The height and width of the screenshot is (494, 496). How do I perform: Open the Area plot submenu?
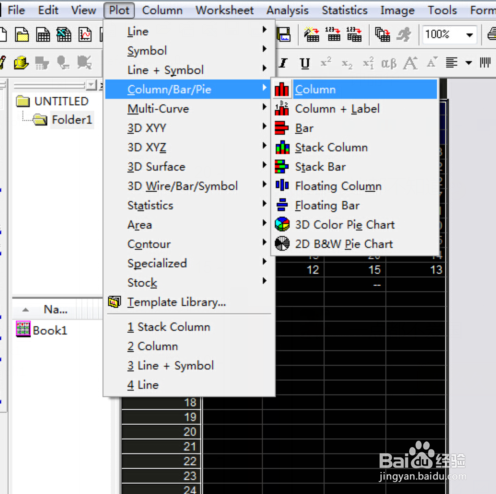point(189,225)
